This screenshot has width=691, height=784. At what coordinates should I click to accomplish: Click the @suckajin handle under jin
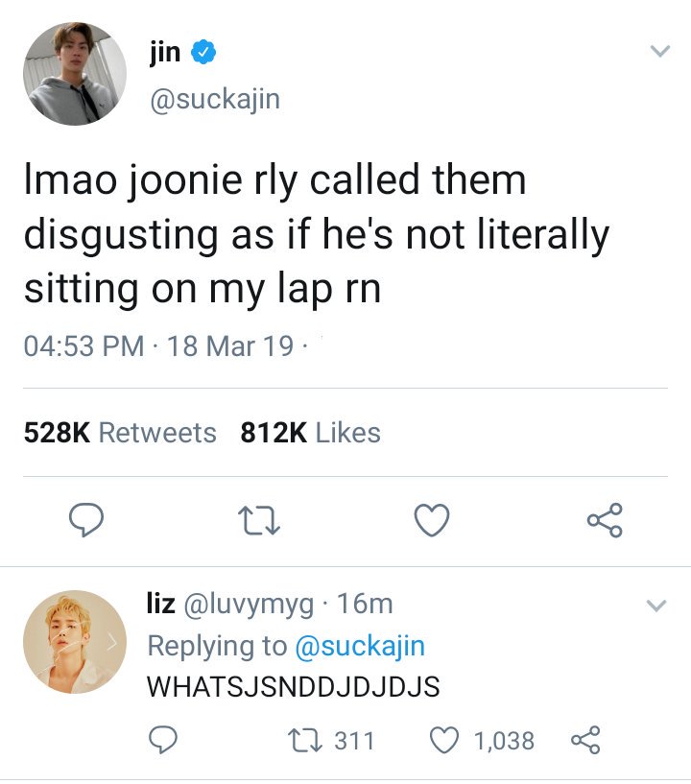click(215, 99)
